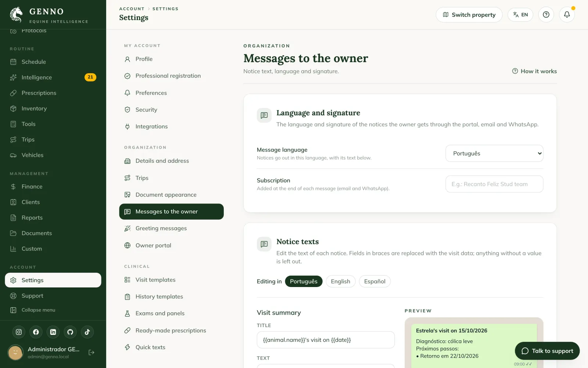The image size is (588, 368).
Task: Open Schedule in the sidebar
Action: click(x=53, y=62)
